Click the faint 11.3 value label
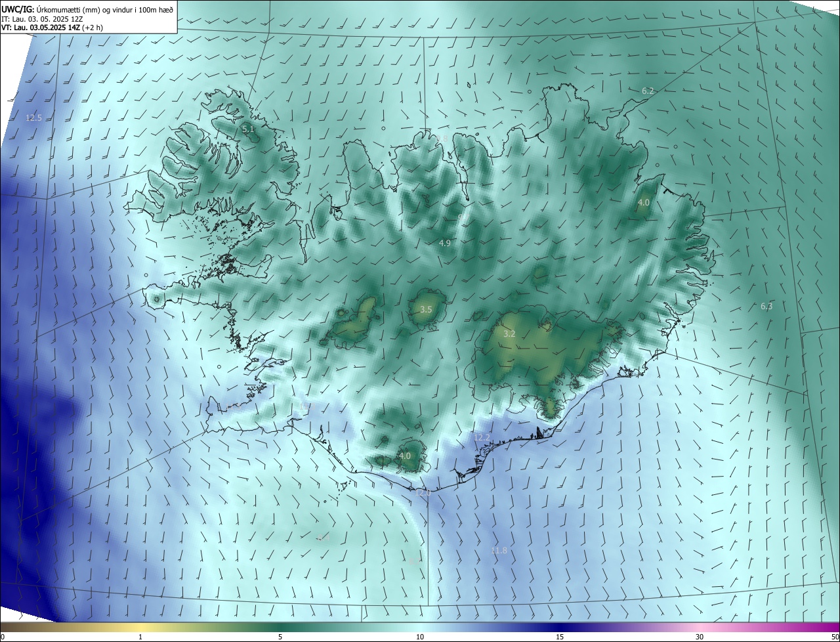Viewport: 840px width, 642px height. 307,406
